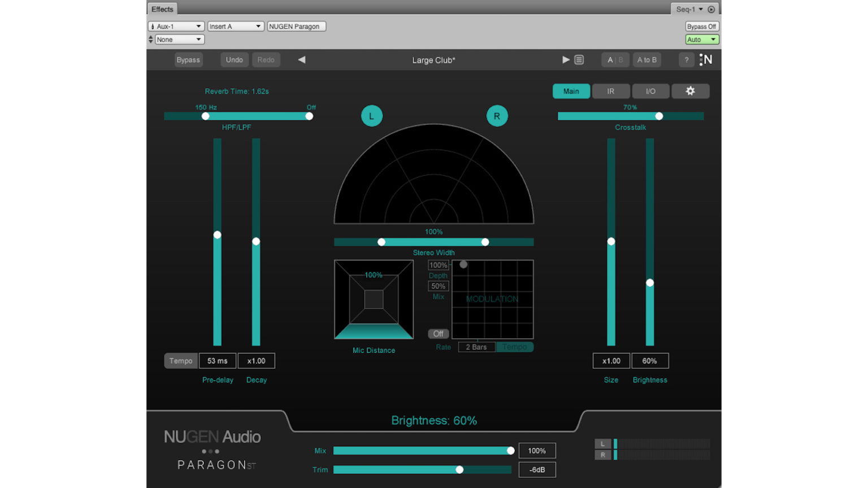The width and height of the screenshot is (868, 488).
Task: Step back using the left arrow preset icon
Action: (x=301, y=59)
